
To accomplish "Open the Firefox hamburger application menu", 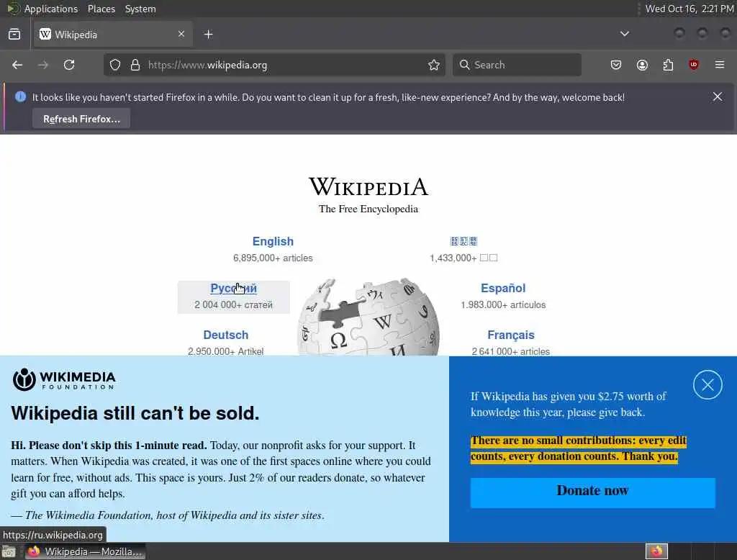I will [x=720, y=65].
